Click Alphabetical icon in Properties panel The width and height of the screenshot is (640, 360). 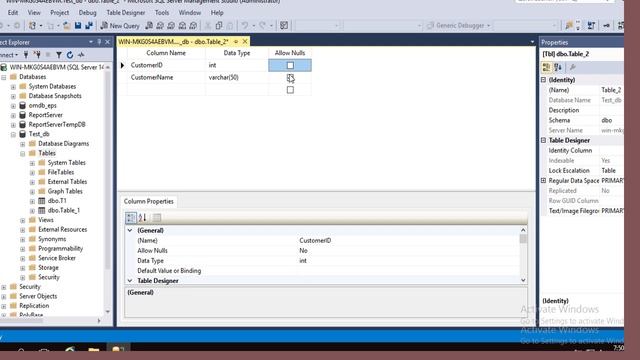pyautogui.click(x=558, y=67)
